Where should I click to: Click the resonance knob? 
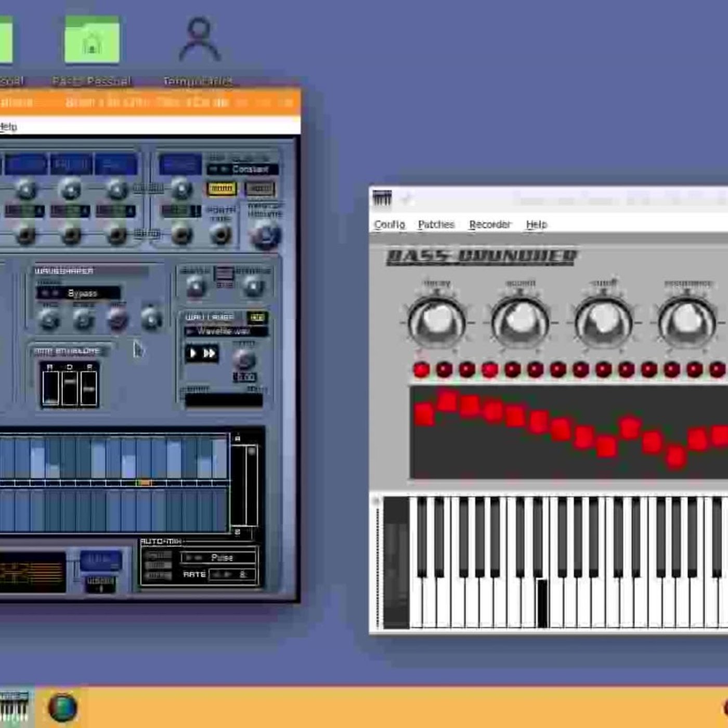point(687,322)
